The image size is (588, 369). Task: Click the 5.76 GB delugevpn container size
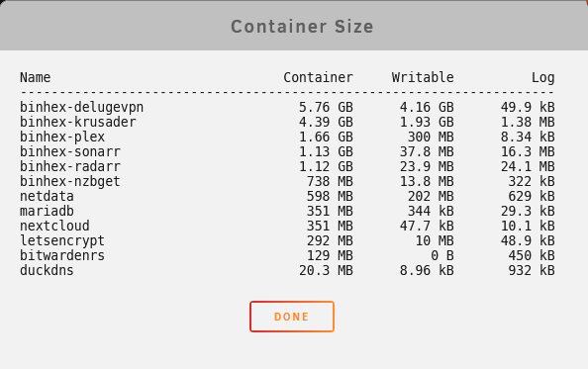click(x=326, y=107)
